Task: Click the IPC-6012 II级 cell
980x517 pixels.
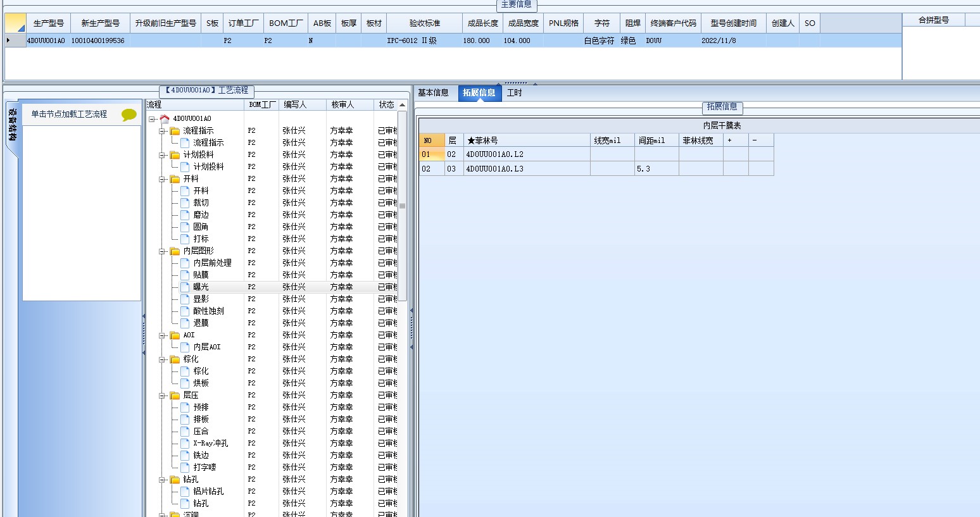Action: 425,40
